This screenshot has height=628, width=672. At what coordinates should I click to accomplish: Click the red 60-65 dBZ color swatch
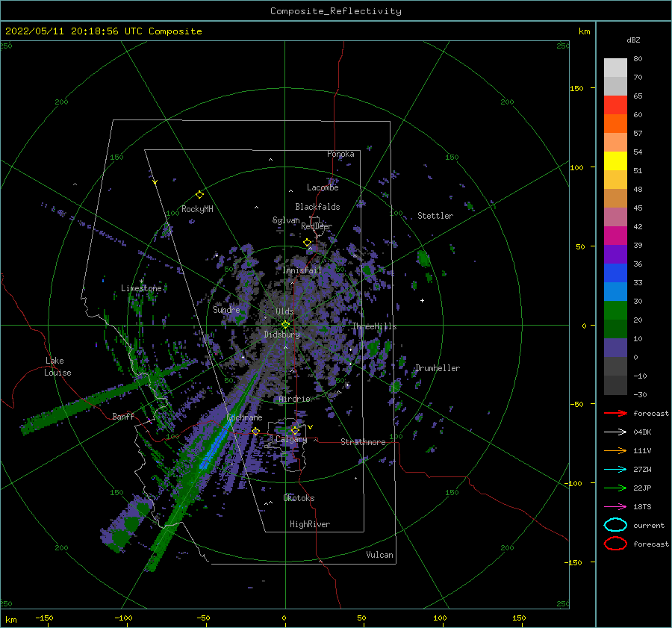[615, 105]
